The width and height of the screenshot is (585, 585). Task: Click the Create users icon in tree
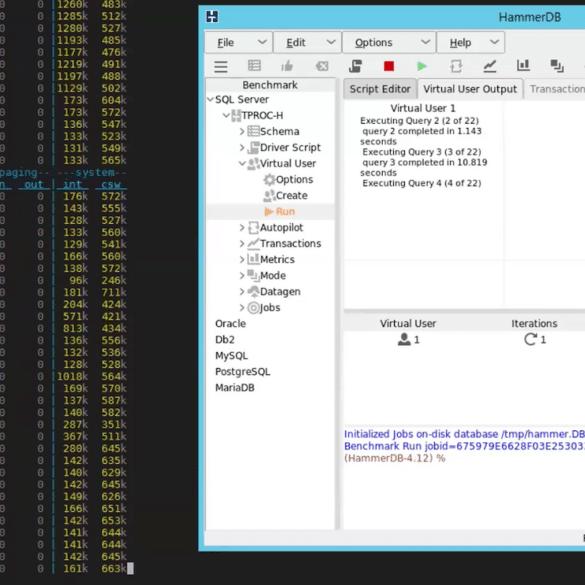coord(269,195)
